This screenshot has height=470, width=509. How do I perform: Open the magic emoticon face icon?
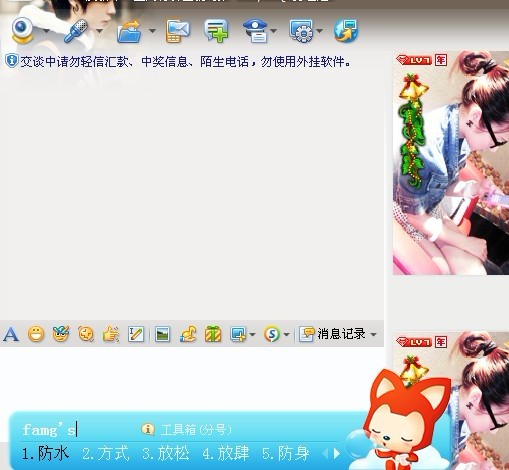click(x=61, y=334)
